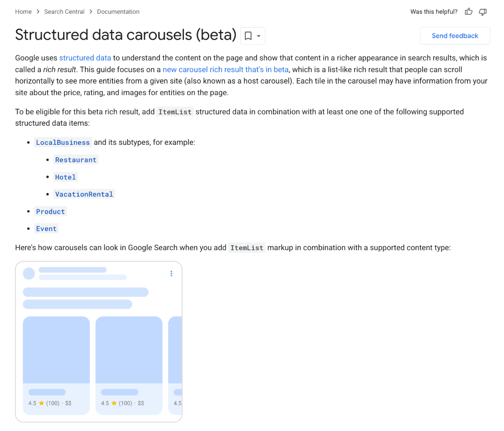Click the first carousel tile image placeholder
The height and width of the screenshot is (431, 504).
56,349
